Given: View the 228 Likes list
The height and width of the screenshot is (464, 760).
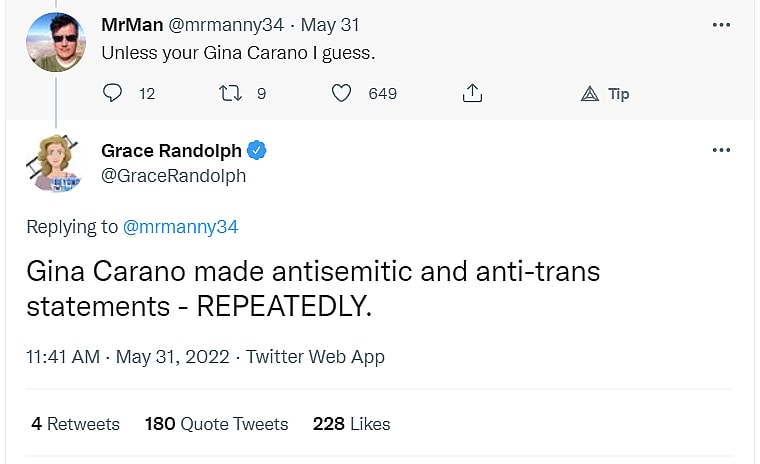Looking at the screenshot, I should tap(351, 424).
